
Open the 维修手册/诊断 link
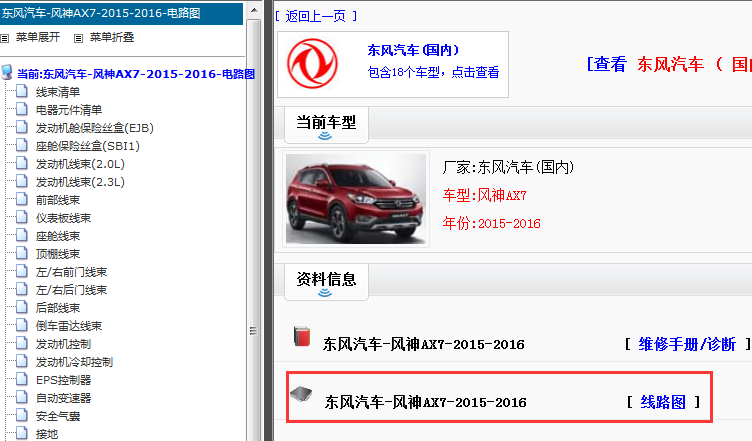[687, 344]
